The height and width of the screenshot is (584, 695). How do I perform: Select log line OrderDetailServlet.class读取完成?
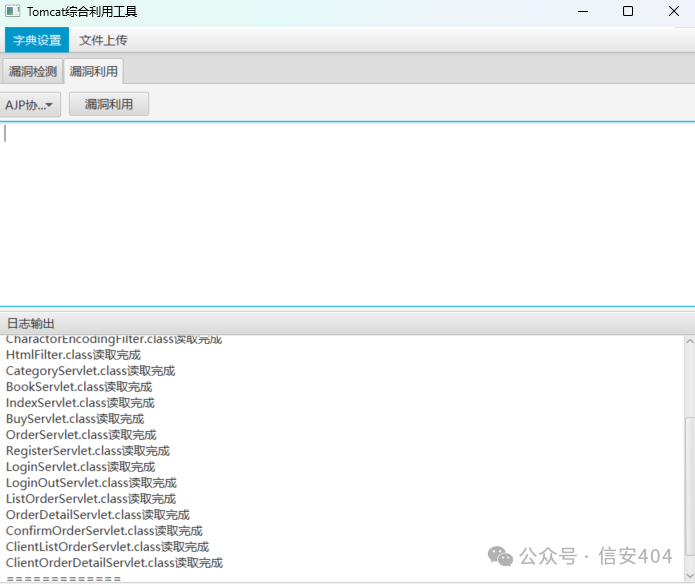click(98, 514)
